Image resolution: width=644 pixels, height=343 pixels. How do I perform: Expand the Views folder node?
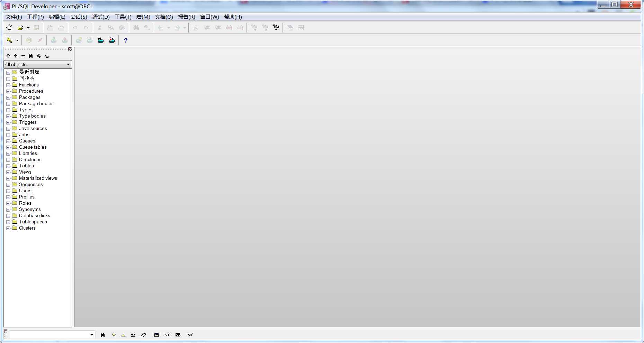pos(8,172)
